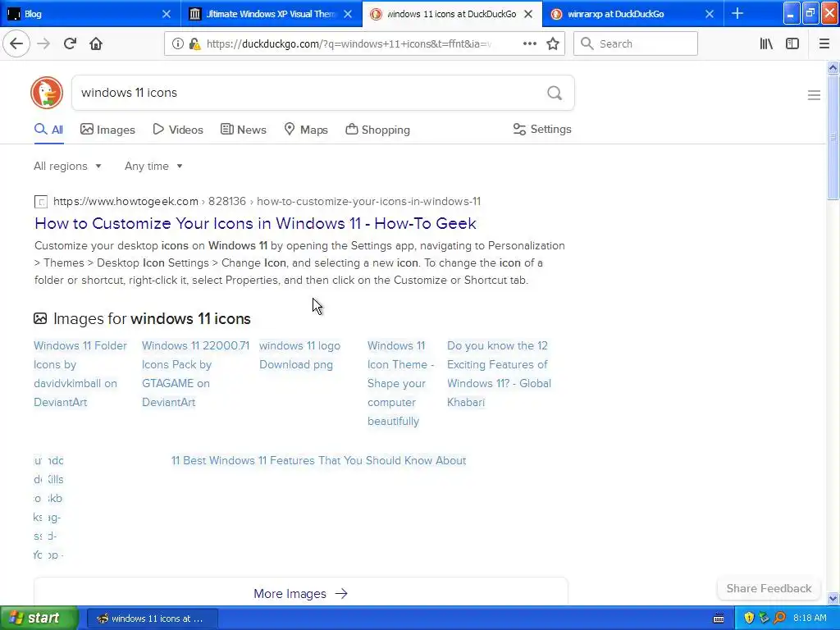The image size is (840, 630).
Task: Open How to Customize Your Icons result
Action: tap(255, 223)
